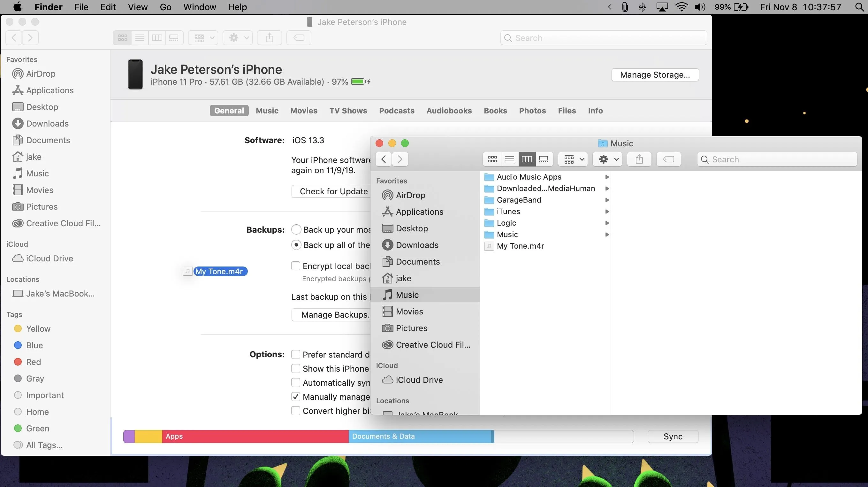The width and height of the screenshot is (868, 487).
Task: Switch to the Podcasts tab
Action: pos(397,111)
